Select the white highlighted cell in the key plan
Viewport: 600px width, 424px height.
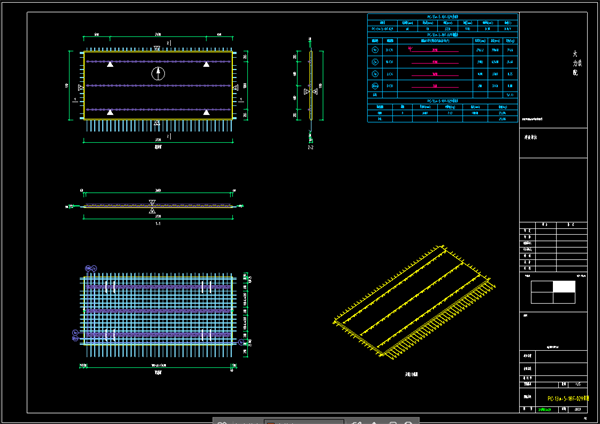[564, 287]
